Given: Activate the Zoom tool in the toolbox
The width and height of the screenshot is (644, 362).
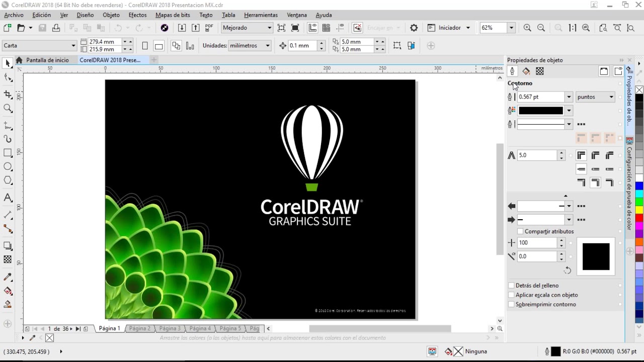Looking at the screenshot, I should click(x=8, y=109).
